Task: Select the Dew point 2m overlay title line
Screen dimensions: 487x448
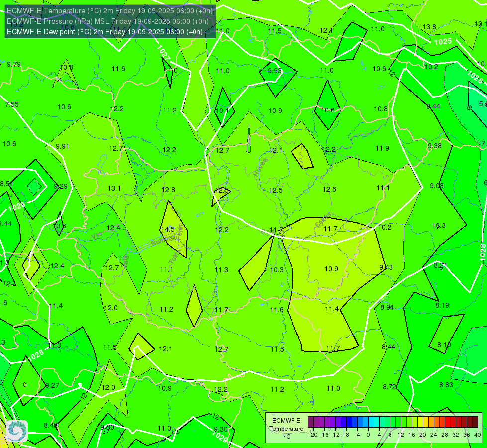Action: pos(104,32)
